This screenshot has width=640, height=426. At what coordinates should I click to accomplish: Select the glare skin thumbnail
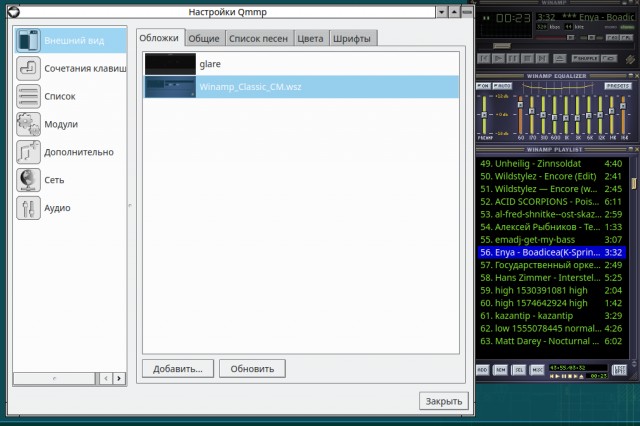[x=170, y=64]
